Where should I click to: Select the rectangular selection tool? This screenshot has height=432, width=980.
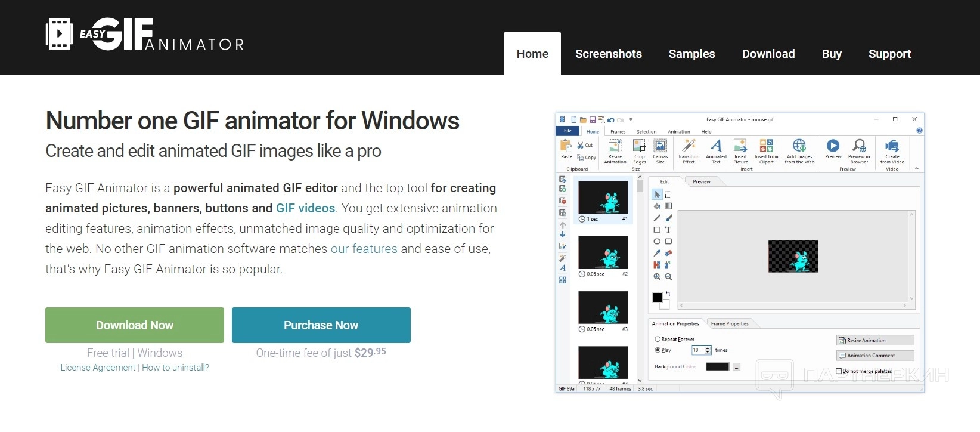coord(668,195)
